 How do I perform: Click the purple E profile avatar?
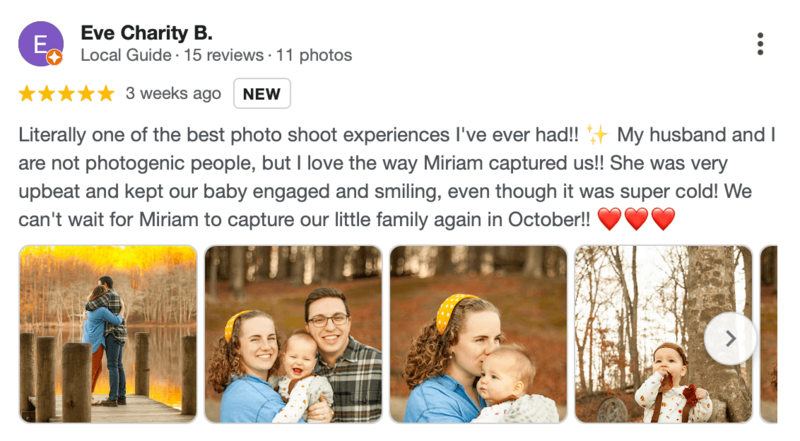click(x=40, y=43)
